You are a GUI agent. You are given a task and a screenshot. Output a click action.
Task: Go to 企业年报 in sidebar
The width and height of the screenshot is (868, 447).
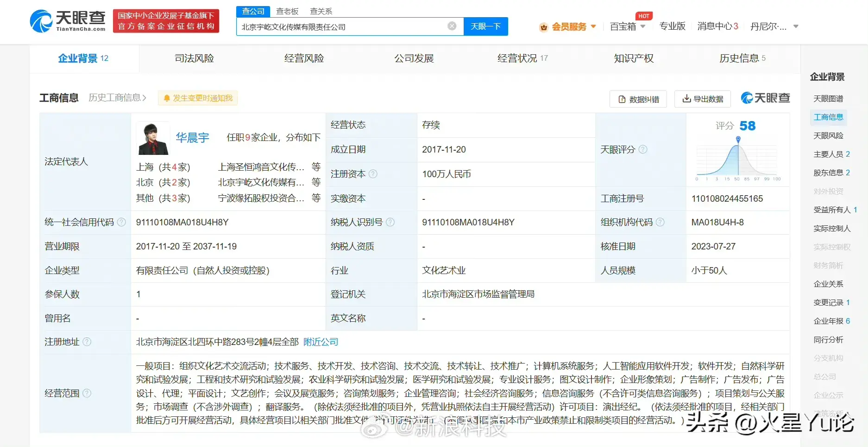point(831,321)
